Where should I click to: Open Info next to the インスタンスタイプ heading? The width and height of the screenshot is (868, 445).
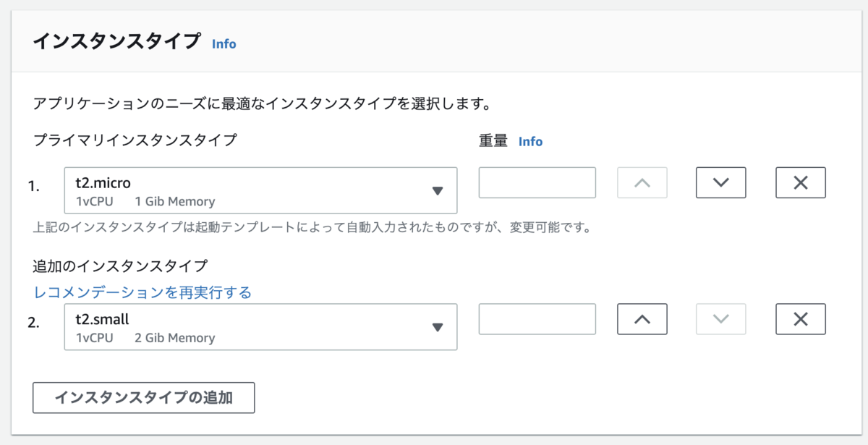click(x=224, y=43)
